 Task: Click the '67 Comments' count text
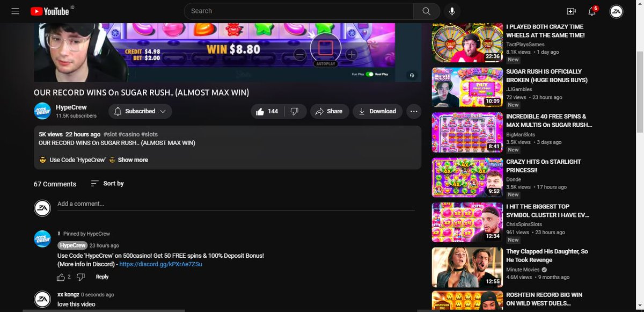click(55, 184)
